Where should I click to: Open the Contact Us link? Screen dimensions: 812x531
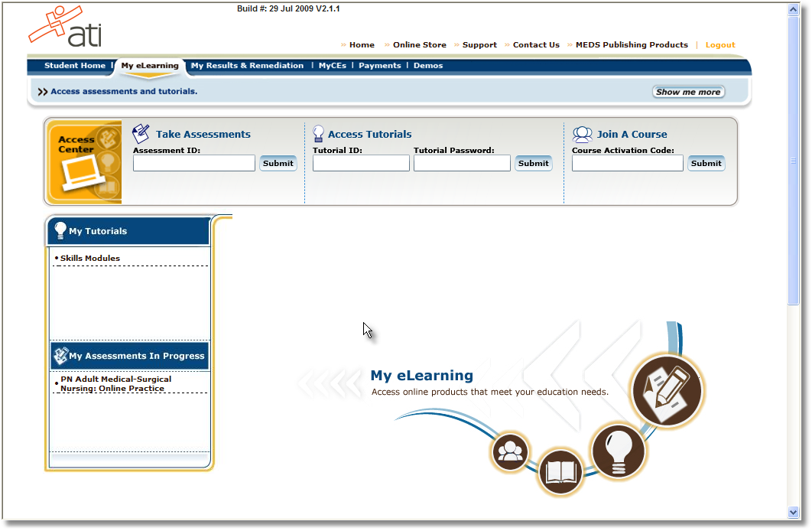click(536, 44)
